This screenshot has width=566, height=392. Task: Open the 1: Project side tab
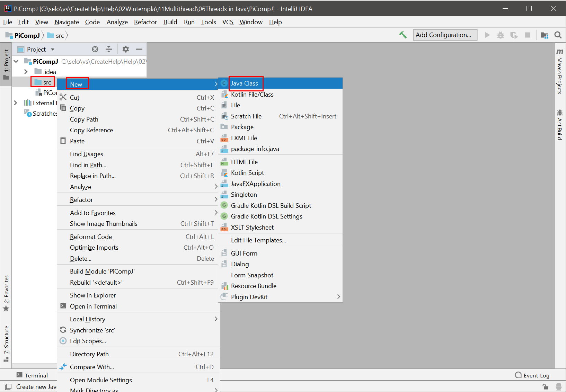[6, 64]
